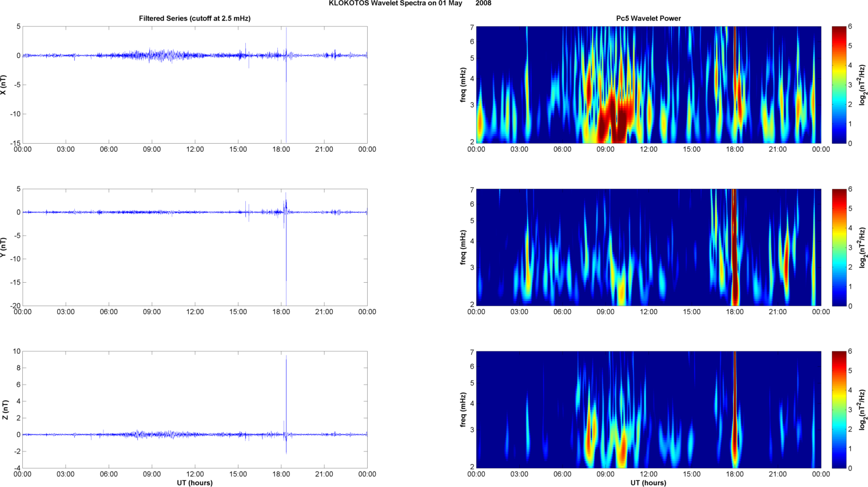This screenshot has height=487, width=868.
Task: Click the log2(nT²/Hz) label of top colorbar
Action: point(863,85)
